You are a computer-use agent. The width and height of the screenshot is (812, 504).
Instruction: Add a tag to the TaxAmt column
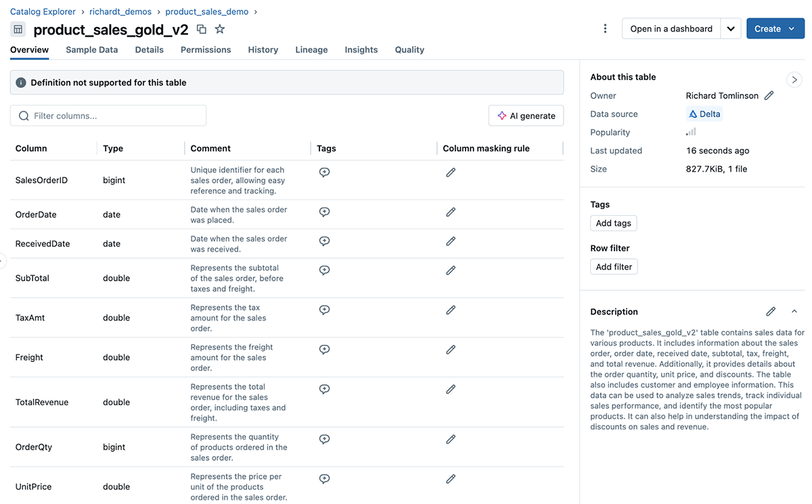click(x=324, y=310)
